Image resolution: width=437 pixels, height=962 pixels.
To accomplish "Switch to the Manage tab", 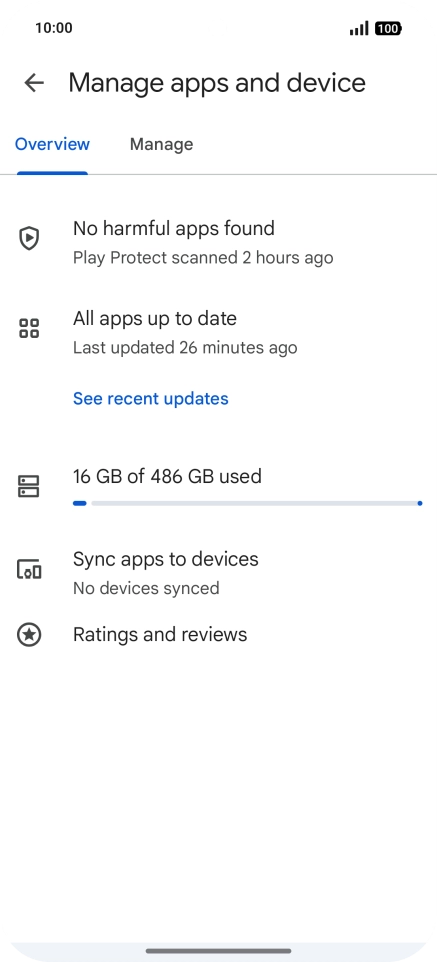I will click(161, 144).
